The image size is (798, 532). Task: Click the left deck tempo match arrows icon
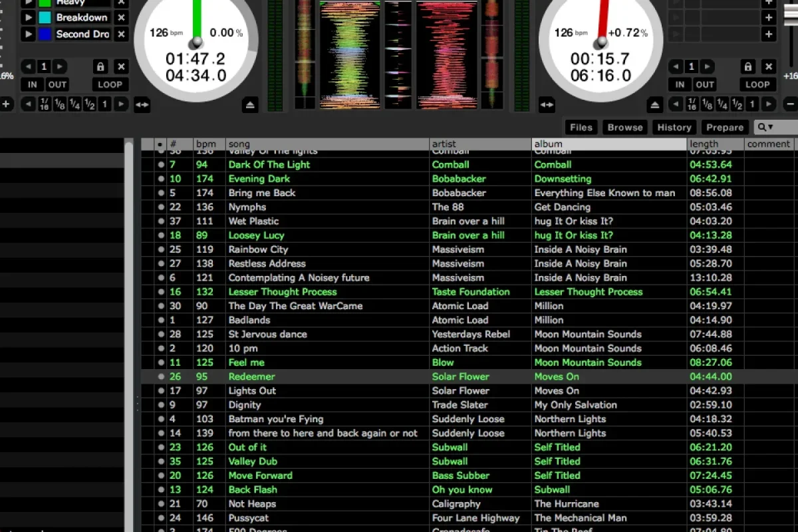(x=142, y=104)
